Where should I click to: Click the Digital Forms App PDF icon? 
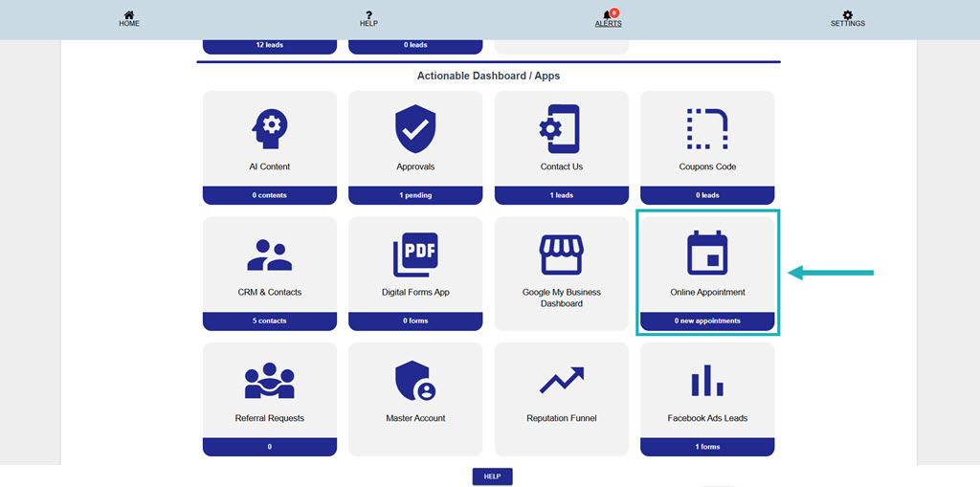[x=415, y=255]
